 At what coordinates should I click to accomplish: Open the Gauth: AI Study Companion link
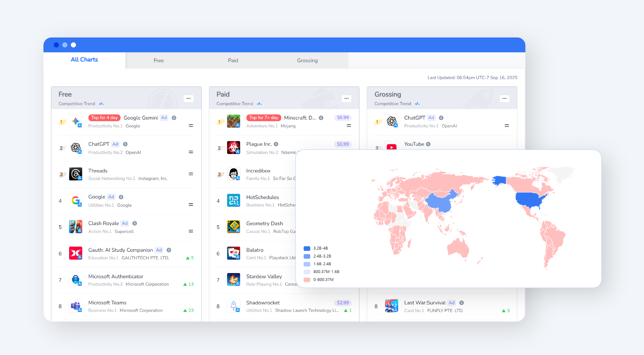[x=121, y=250]
